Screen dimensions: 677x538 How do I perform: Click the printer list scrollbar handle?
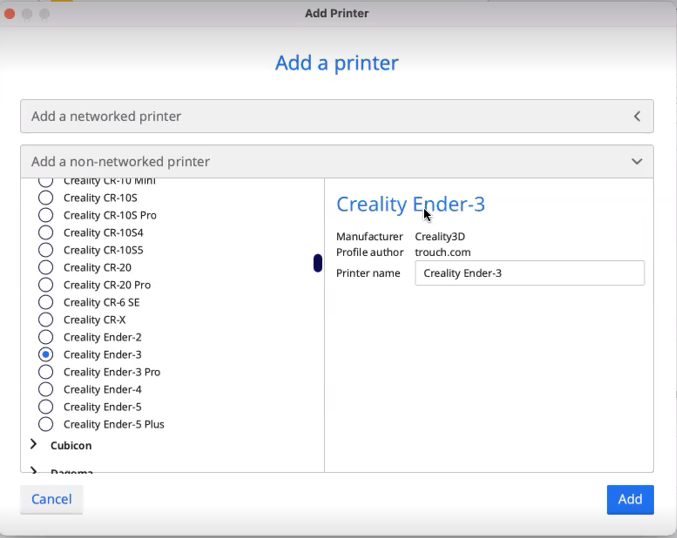[x=318, y=263]
